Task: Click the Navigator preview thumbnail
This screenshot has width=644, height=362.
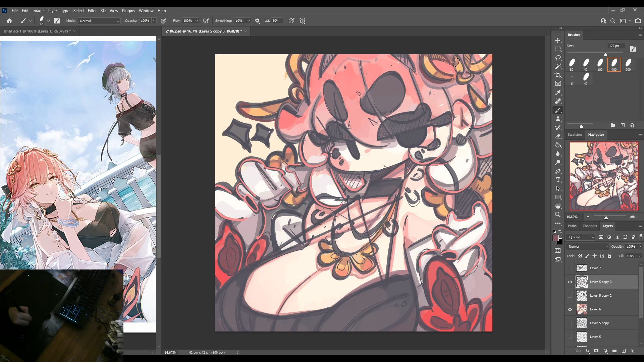Action: (x=604, y=176)
